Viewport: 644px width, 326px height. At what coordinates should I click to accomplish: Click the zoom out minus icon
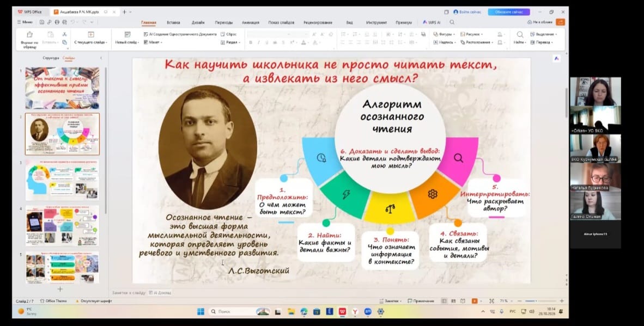click(520, 301)
